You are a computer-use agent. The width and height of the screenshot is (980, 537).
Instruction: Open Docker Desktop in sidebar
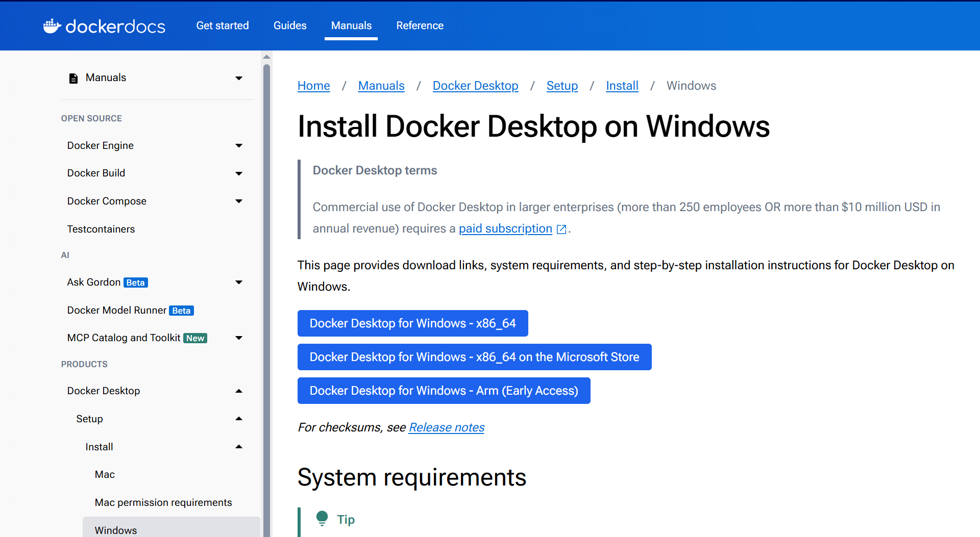click(104, 391)
